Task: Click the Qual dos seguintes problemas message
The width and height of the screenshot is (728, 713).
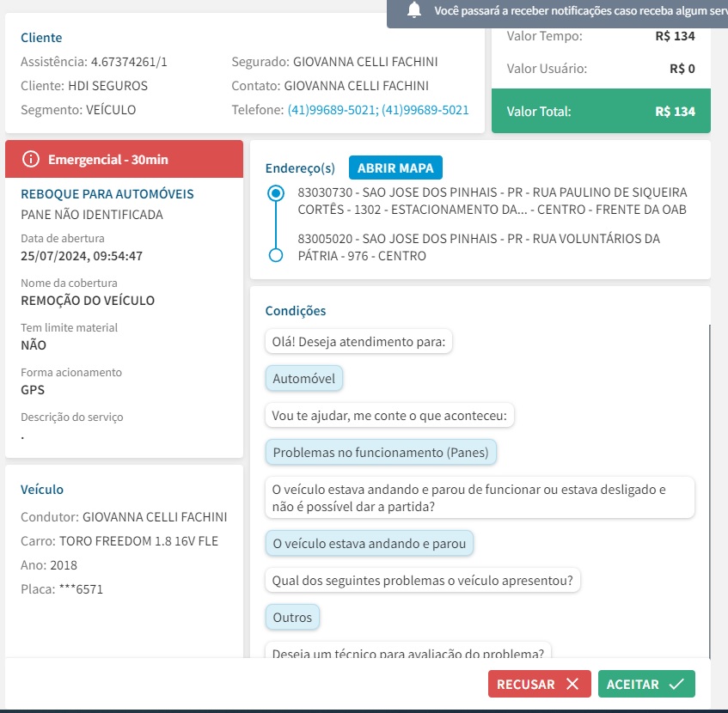Action: (x=423, y=581)
